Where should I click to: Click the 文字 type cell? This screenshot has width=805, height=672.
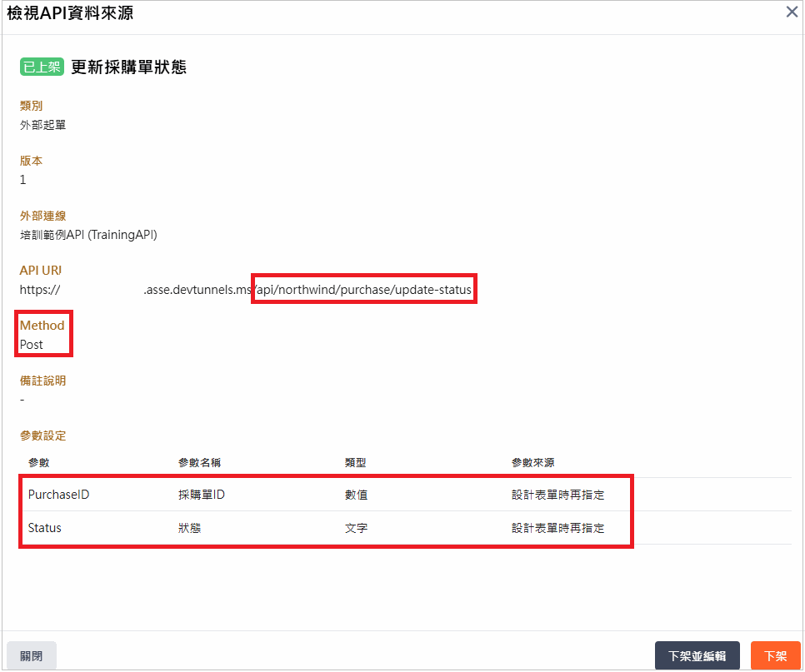point(357,528)
